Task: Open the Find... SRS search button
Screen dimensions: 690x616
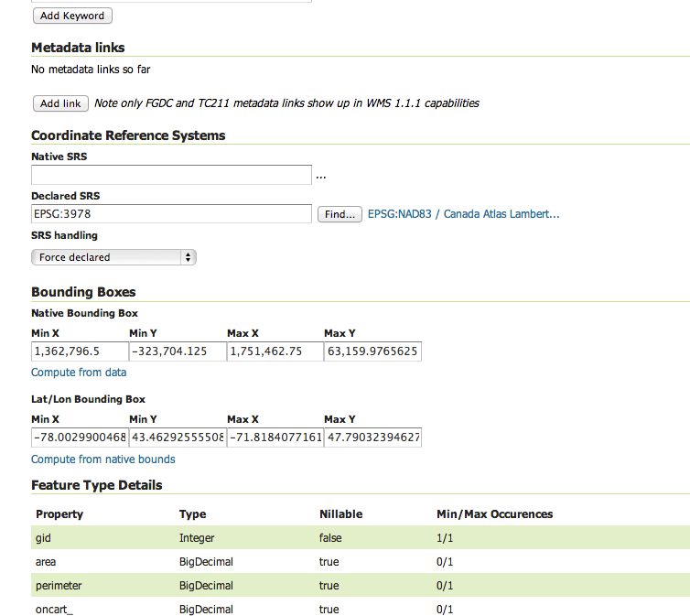Action: coord(340,214)
